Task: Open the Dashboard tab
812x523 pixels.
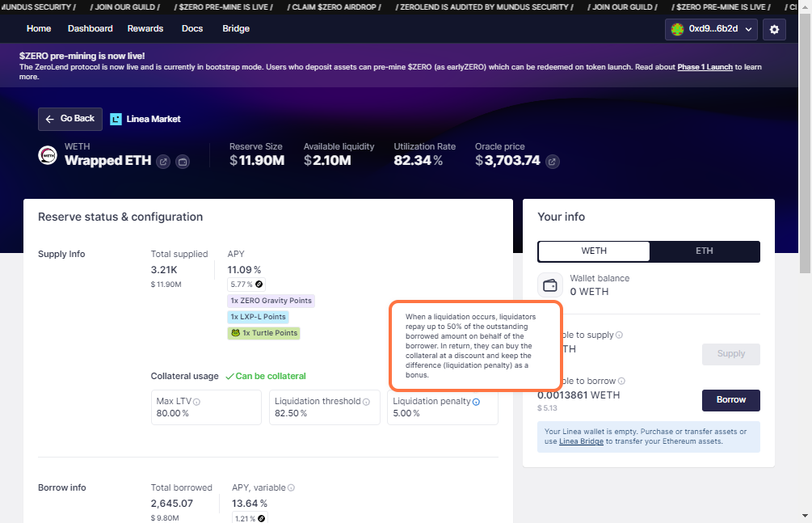Action: click(x=90, y=28)
